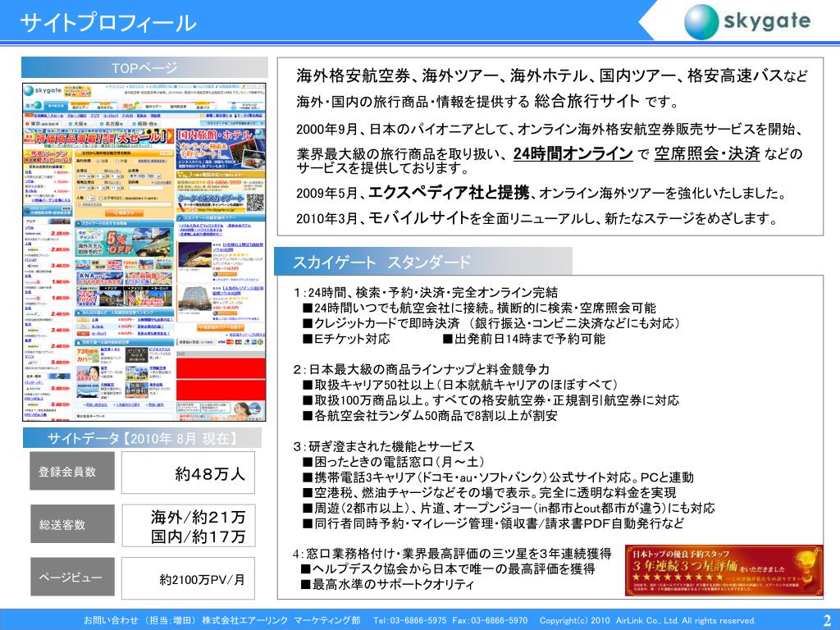
Task: Click the slide title サイトプロフィール
Action: click(108, 22)
